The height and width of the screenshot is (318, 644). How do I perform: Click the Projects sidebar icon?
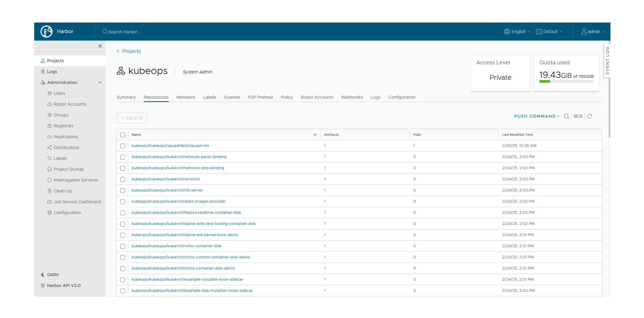pyautogui.click(x=43, y=61)
